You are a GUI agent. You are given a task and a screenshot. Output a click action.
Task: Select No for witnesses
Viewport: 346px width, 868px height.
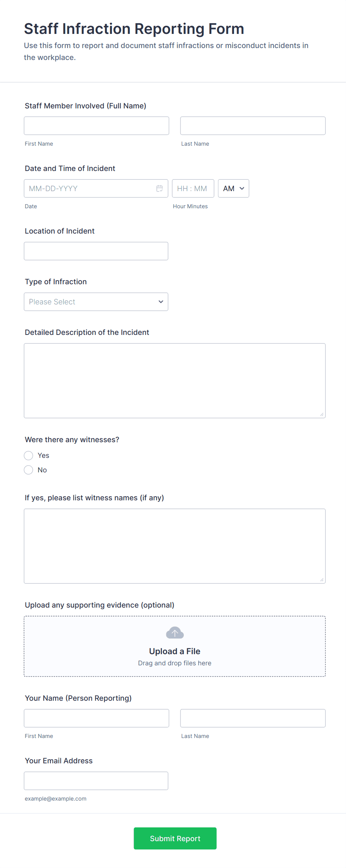click(x=29, y=470)
